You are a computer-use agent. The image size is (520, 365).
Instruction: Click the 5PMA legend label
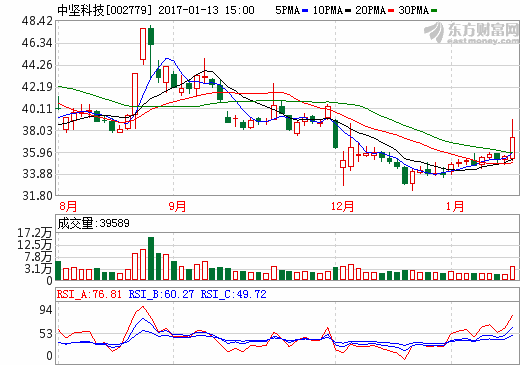[x=287, y=10]
